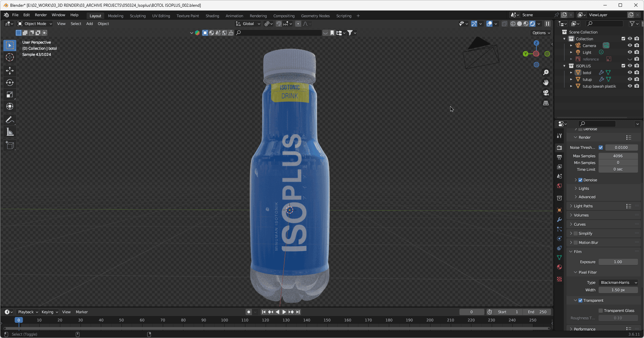This screenshot has width=644, height=338.
Task: Click the timeline View menu
Action: [x=66, y=312]
